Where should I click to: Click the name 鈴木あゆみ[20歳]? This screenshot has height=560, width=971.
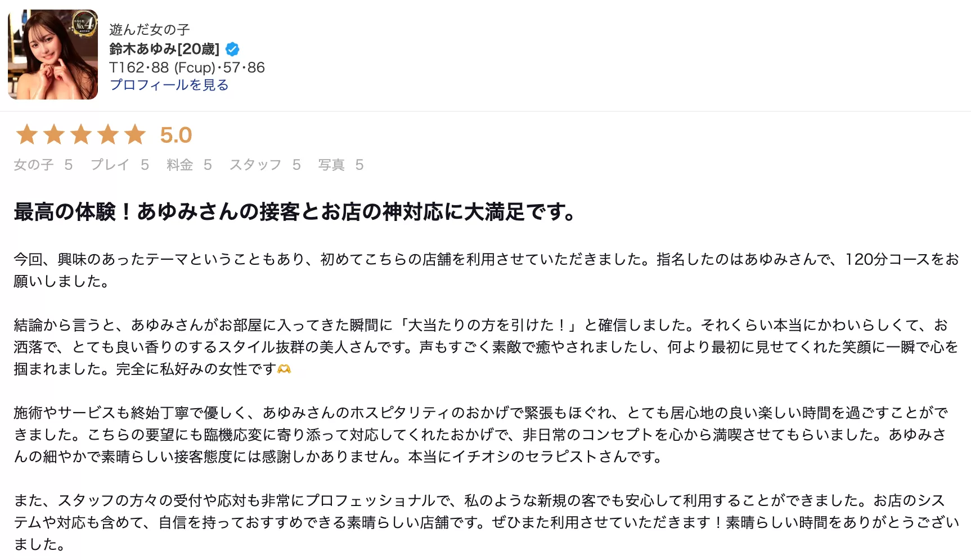point(164,49)
